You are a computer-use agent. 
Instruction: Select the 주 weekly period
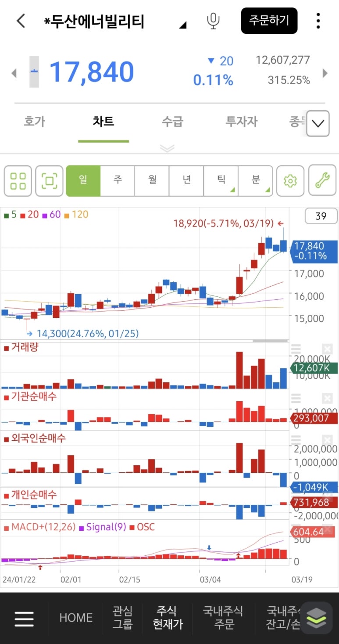[x=118, y=180]
